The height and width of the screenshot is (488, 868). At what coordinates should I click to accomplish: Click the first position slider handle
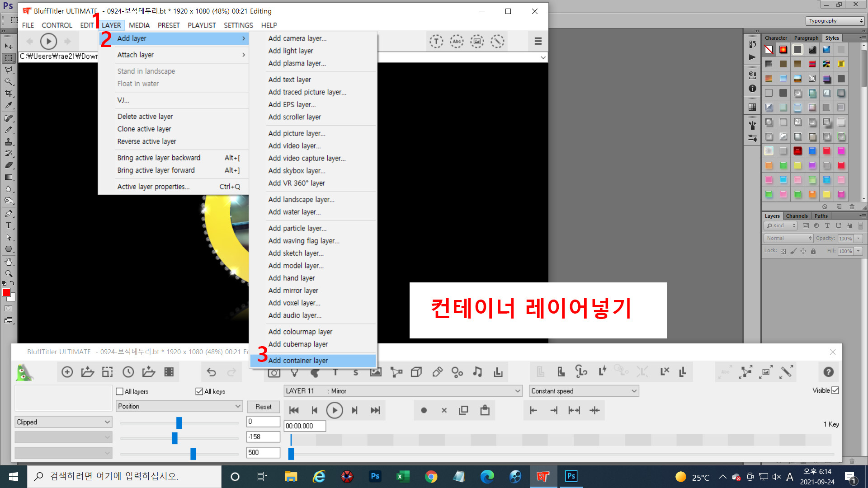pos(179,423)
